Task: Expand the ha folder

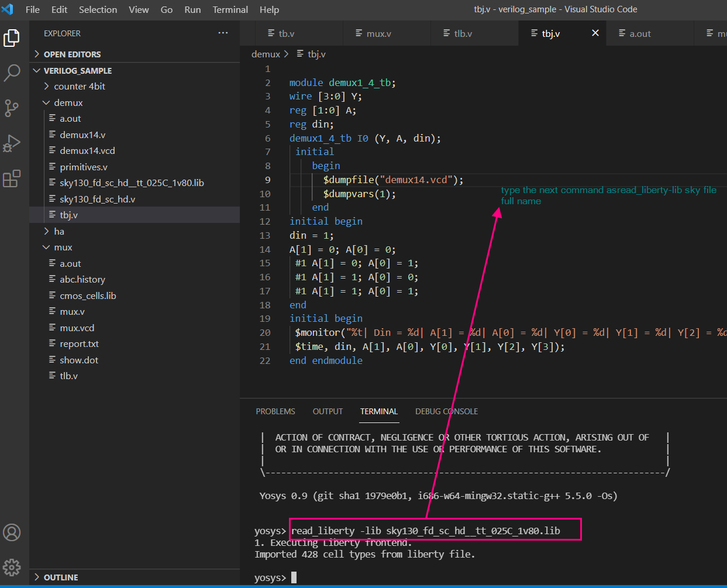Action: [135, 231]
